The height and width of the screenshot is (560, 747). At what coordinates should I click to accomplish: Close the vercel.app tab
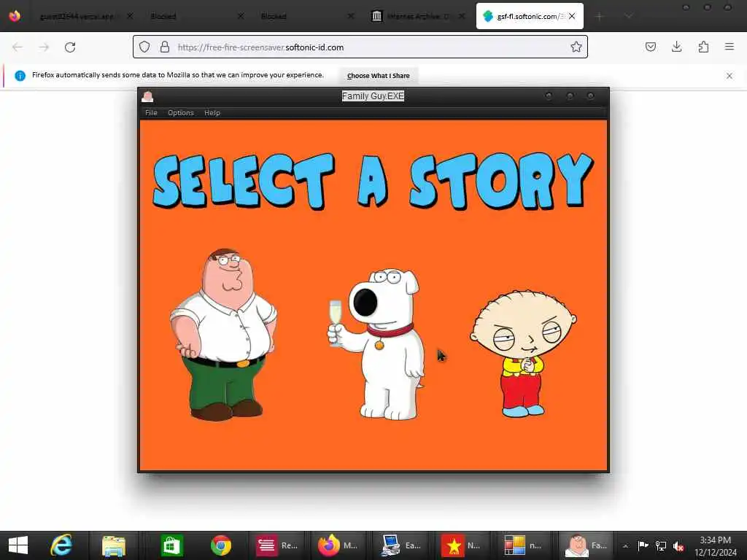tap(130, 16)
